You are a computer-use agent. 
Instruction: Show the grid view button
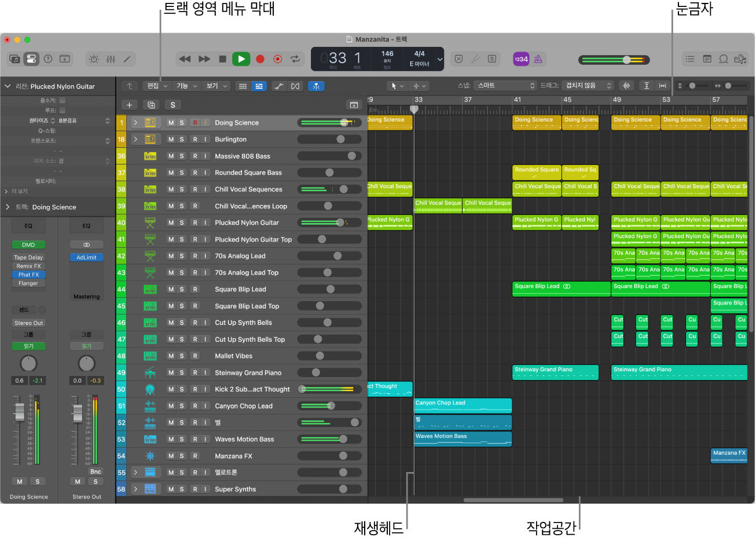pos(243,86)
